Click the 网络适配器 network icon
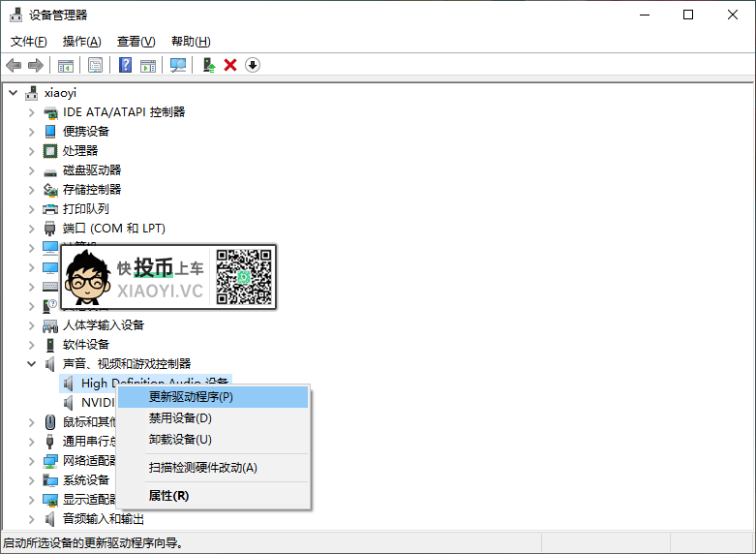Viewport: 756px width, 554px height. tap(50, 461)
